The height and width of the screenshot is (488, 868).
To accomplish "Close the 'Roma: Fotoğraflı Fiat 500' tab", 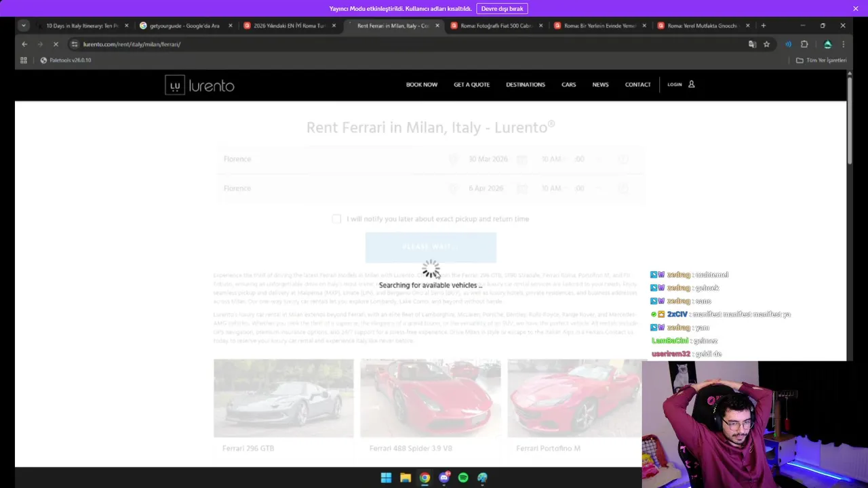I will pyautogui.click(x=540, y=26).
